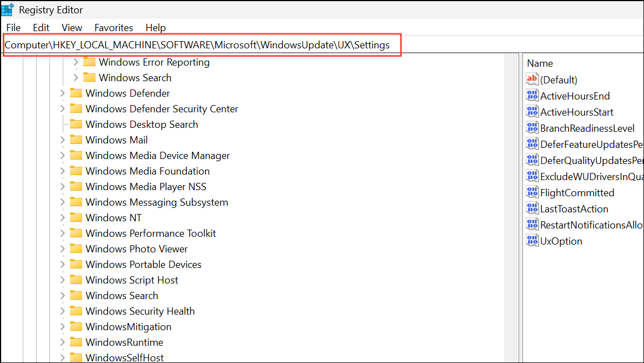Viewport: 644px width, 363px height.
Task: Select the Windows NT folder icon
Action: pos(76,217)
